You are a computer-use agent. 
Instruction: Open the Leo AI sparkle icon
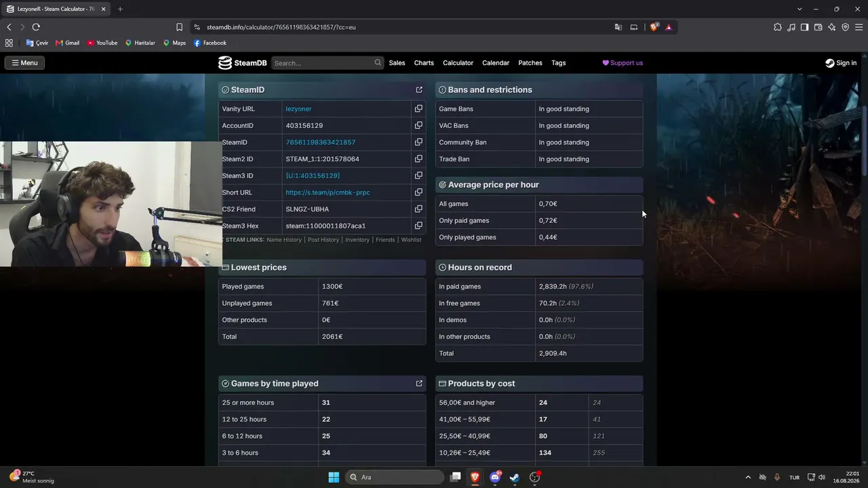(x=831, y=27)
